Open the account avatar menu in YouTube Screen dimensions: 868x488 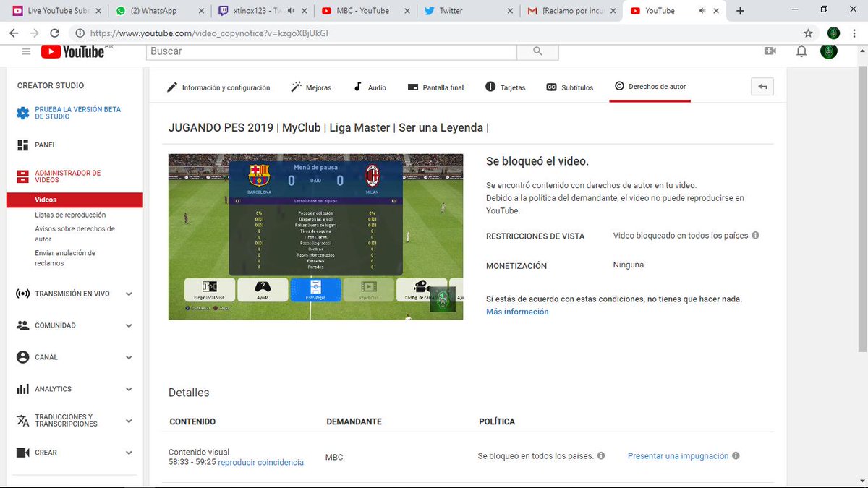pos(829,51)
